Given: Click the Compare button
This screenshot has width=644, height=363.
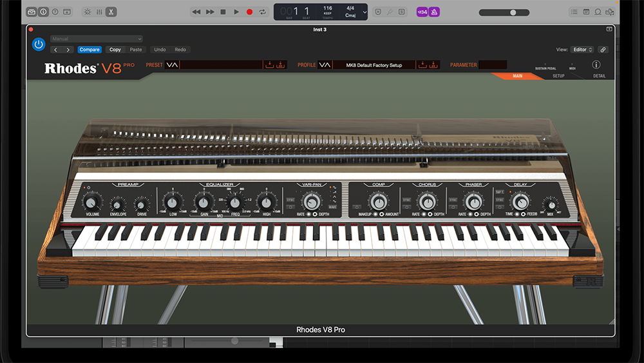Looking at the screenshot, I should coord(90,50).
